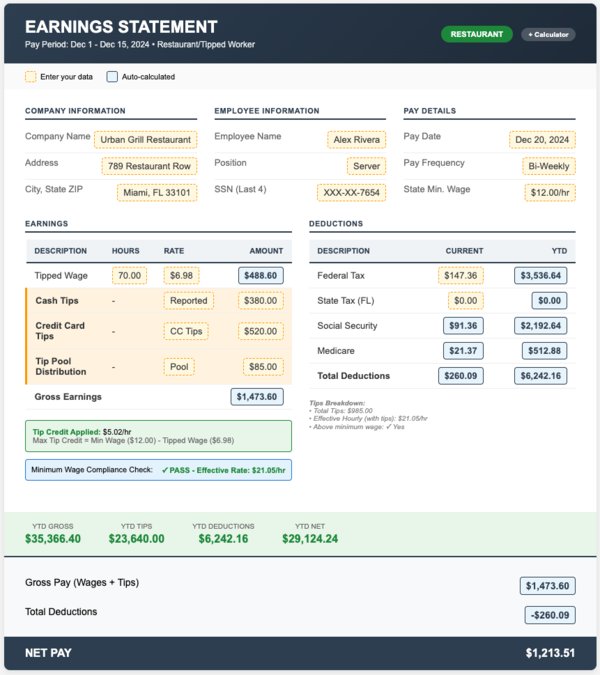Click the State Tax (FL) current field
Image resolution: width=600 pixels, height=675 pixels.
click(465, 301)
